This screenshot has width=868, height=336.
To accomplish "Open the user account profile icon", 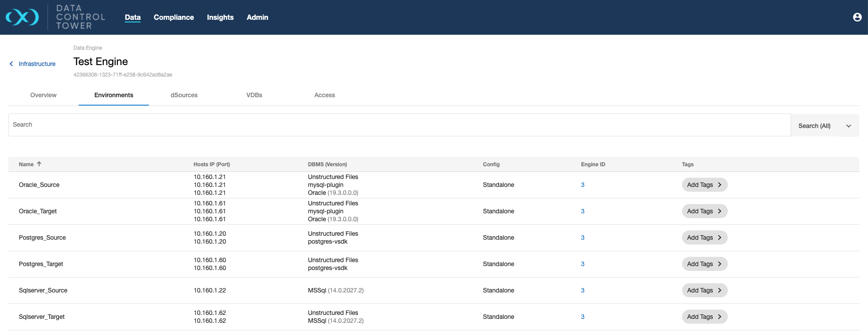I will 857,17.
